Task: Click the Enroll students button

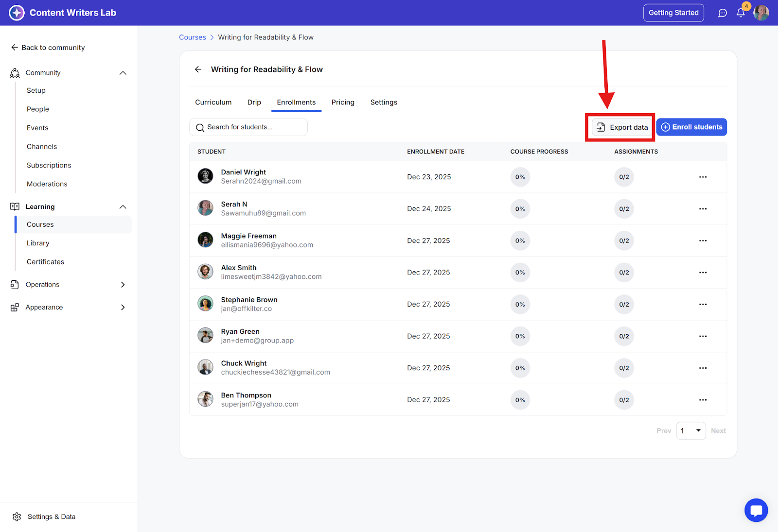Action: [x=691, y=127]
